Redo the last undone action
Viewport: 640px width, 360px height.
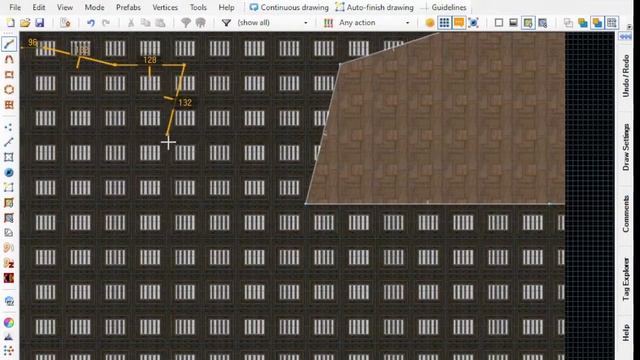click(x=106, y=23)
